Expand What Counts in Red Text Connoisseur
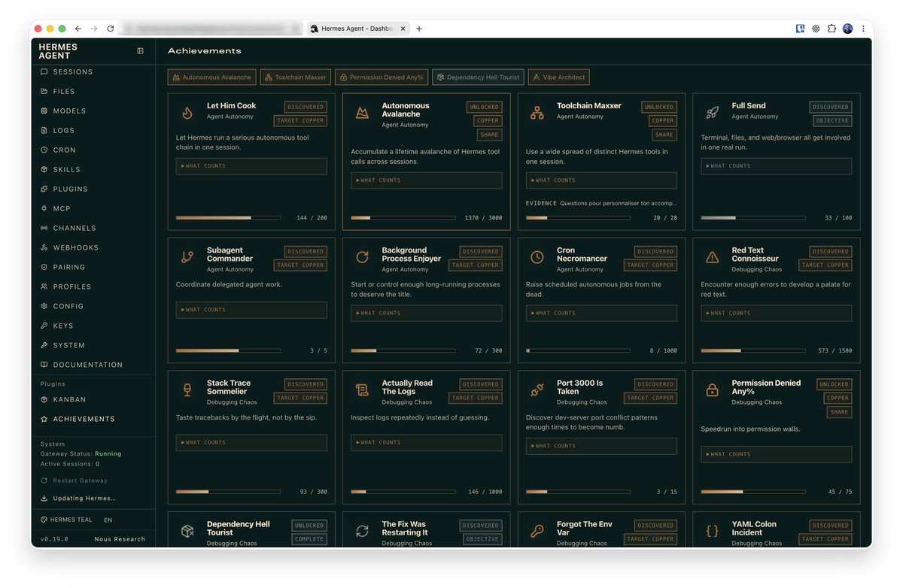This screenshot has height=588, width=903. [777, 314]
